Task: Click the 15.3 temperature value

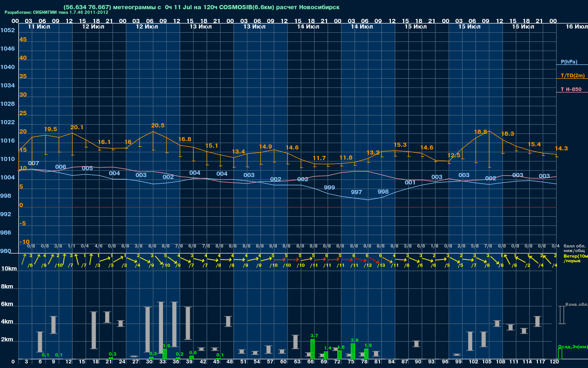Action: pos(400,145)
